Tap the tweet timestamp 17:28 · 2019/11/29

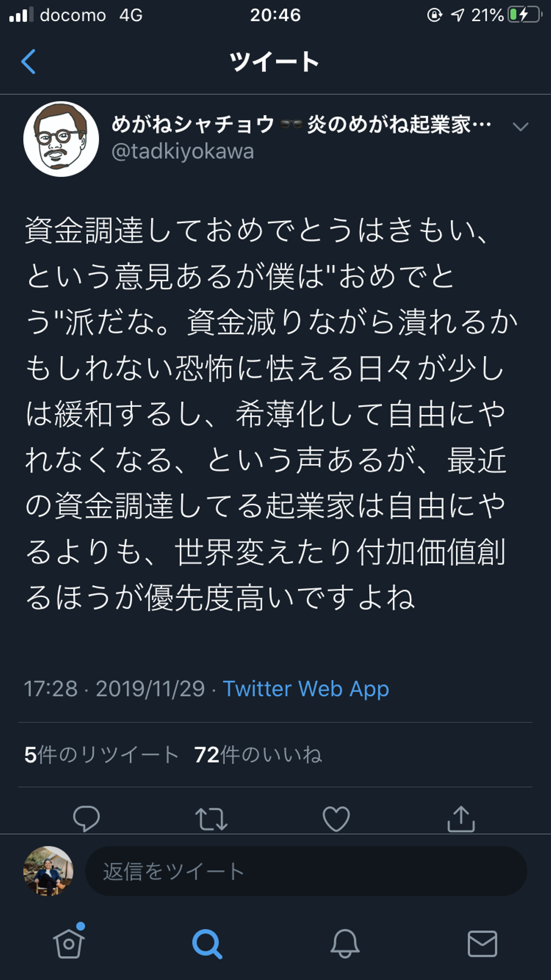[x=114, y=689]
